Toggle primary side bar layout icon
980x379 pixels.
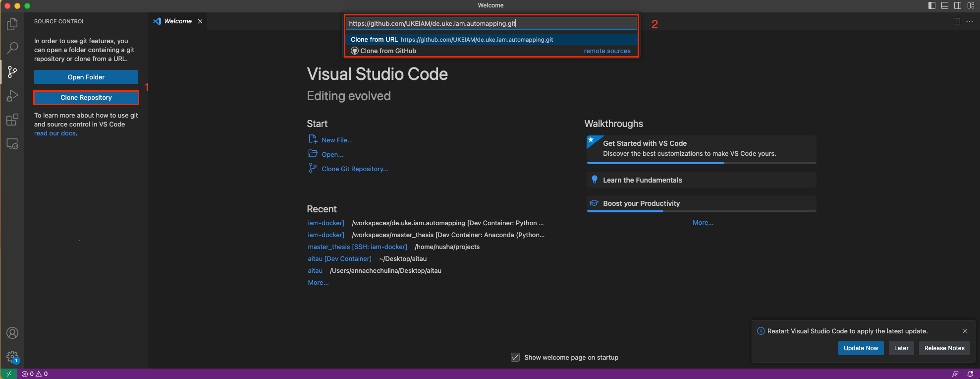click(x=932, y=5)
